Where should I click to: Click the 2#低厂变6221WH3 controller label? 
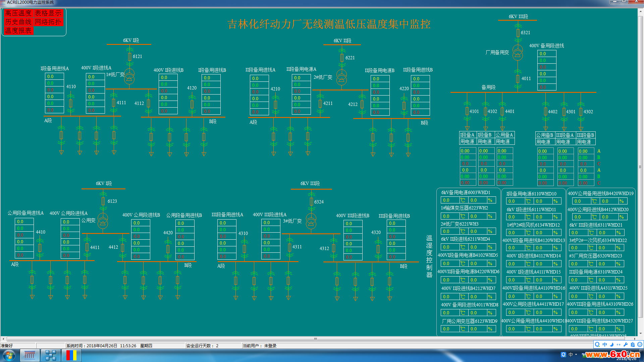click(460, 224)
